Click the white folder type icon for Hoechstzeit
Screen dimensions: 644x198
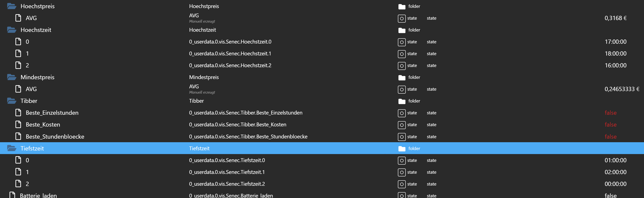pos(402,30)
